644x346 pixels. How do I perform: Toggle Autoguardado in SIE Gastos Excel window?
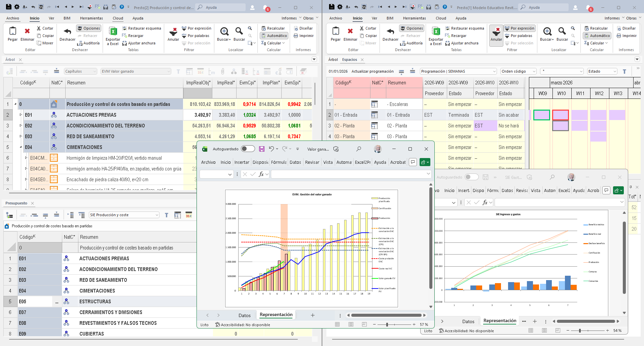coord(471,177)
